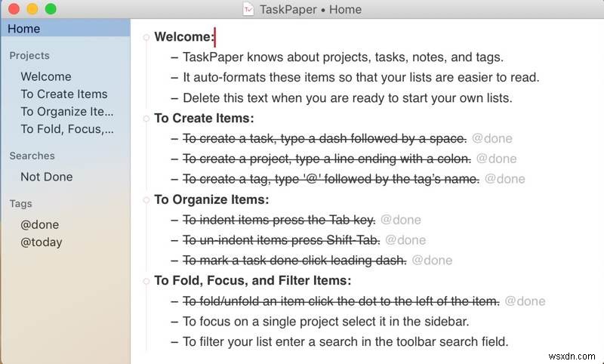Run the Not Done saved search
This screenshot has width=604, height=364.
coord(47,177)
